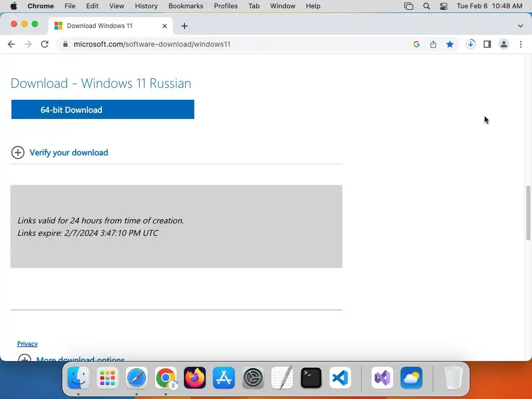Viewport: 532px width, 399px height.
Task: Open the Chrome application menu
Action: [41, 6]
